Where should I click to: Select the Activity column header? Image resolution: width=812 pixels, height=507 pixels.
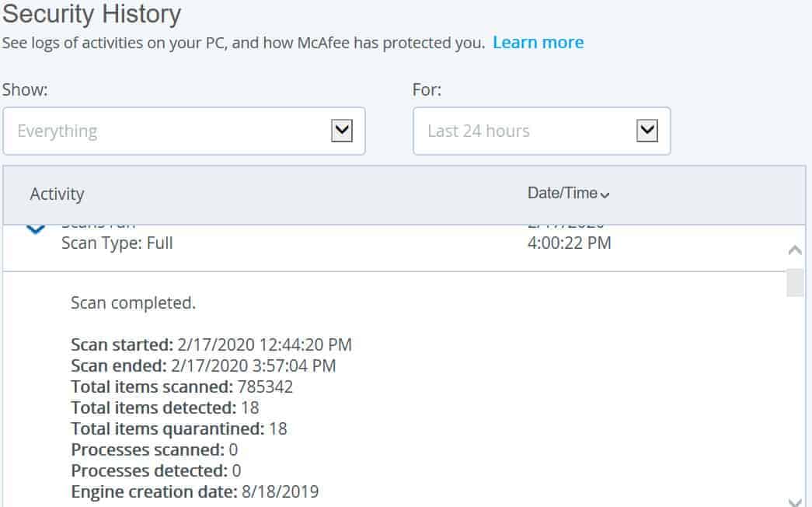pos(57,194)
